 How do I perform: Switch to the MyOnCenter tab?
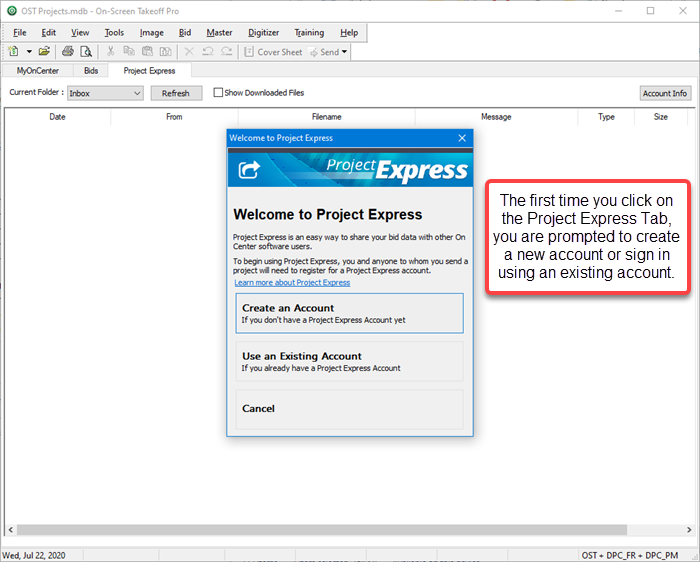tap(38, 71)
